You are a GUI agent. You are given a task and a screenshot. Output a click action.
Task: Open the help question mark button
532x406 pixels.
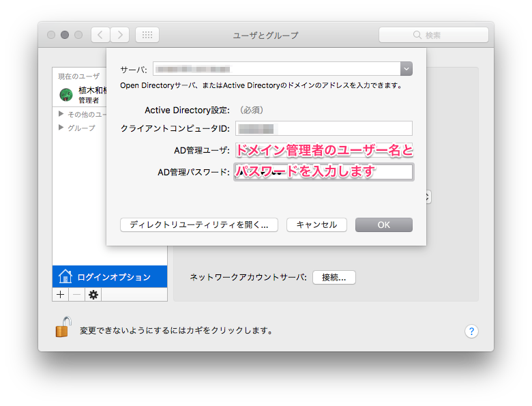[471, 331]
